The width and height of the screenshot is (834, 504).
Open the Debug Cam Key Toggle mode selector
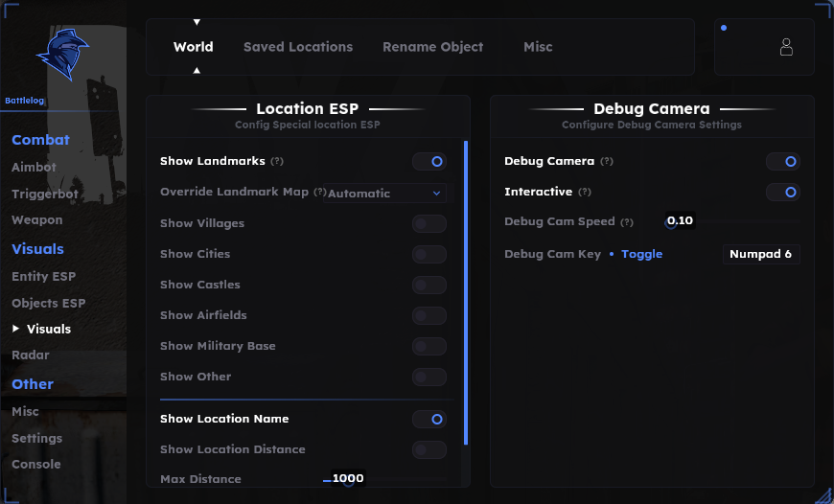pos(642,254)
